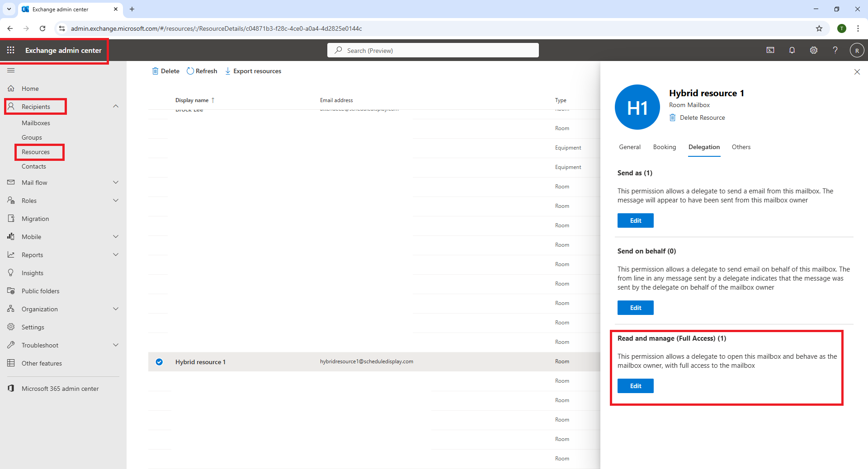
Task: Edit the Send as permission
Action: (636, 220)
